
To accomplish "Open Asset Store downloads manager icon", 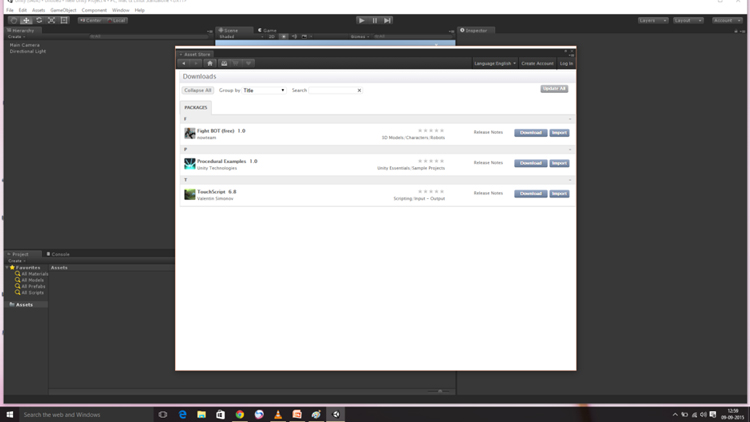I will pyautogui.click(x=223, y=63).
